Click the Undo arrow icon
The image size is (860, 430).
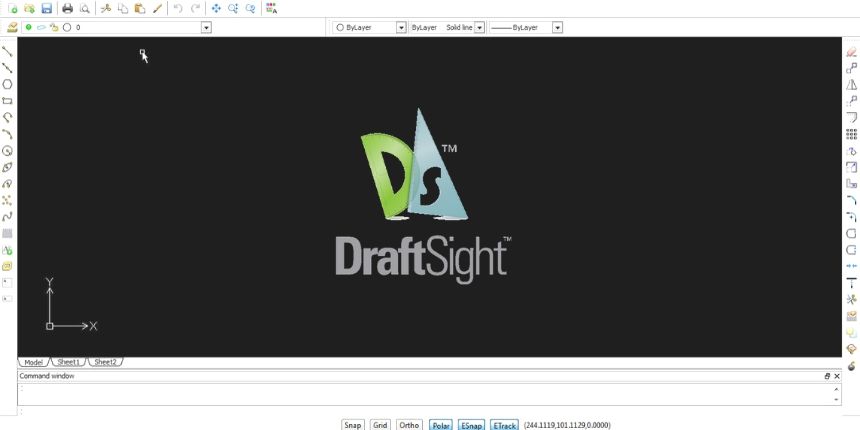178,8
